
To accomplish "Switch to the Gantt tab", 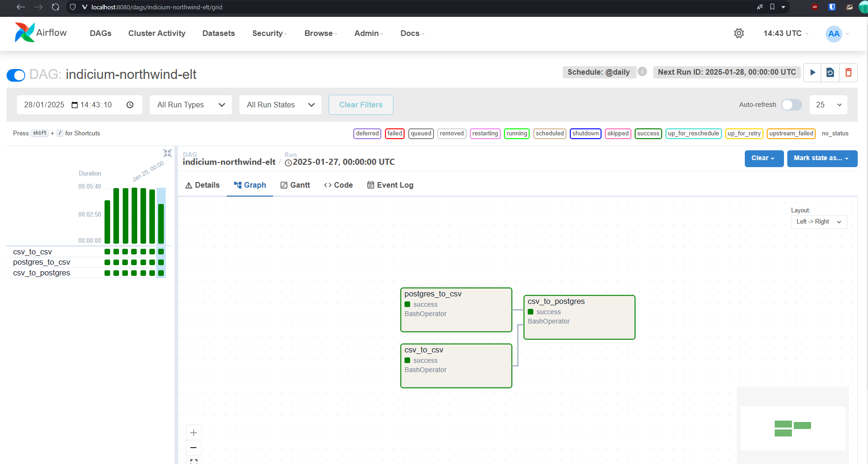I will click(x=295, y=185).
